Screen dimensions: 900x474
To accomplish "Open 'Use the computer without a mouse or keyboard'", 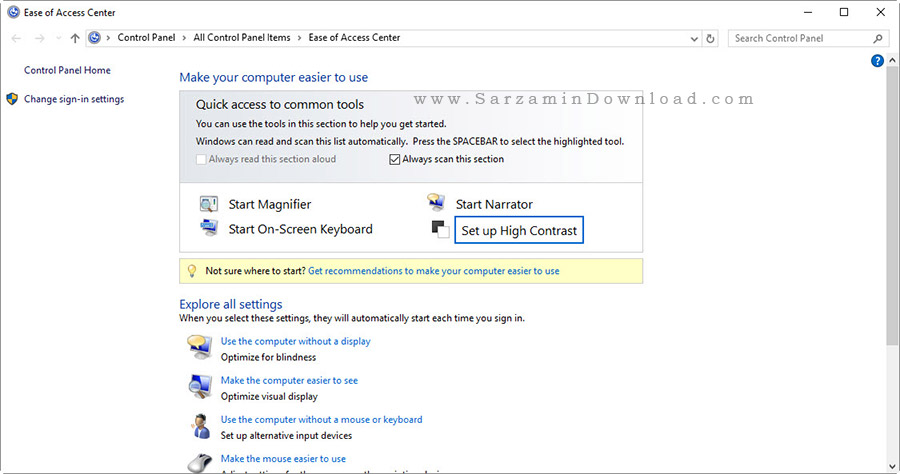I will 321,419.
